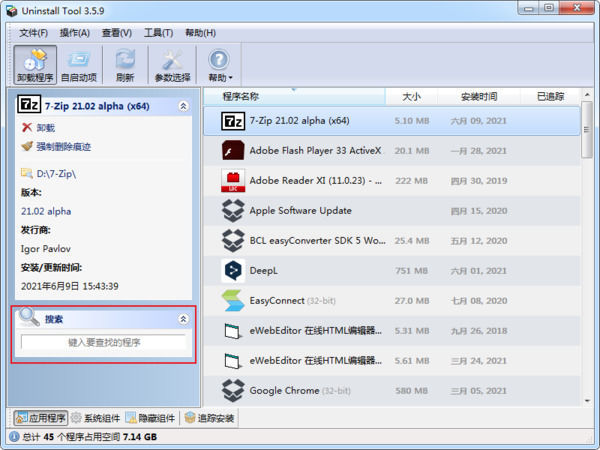Open the 自启动项 startup items tool
600x450 pixels.
click(x=79, y=65)
